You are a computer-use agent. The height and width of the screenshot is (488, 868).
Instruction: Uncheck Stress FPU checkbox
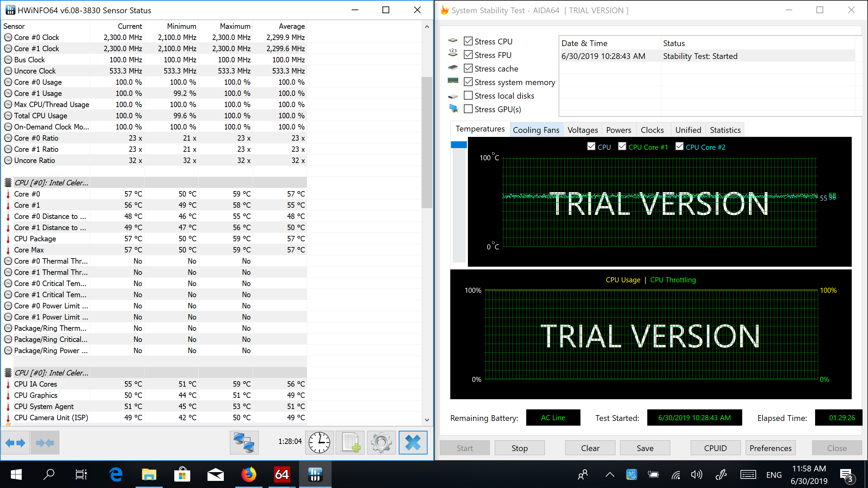click(x=468, y=55)
